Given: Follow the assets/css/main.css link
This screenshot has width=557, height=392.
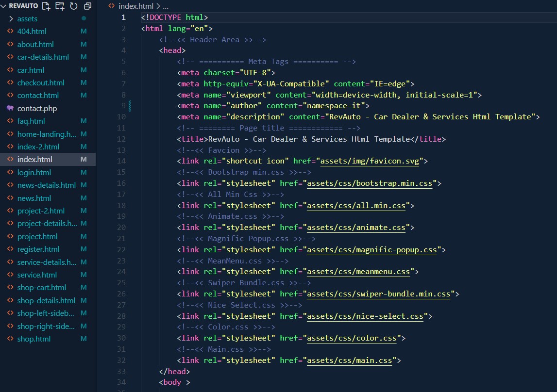Looking at the screenshot, I should (350, 360).
